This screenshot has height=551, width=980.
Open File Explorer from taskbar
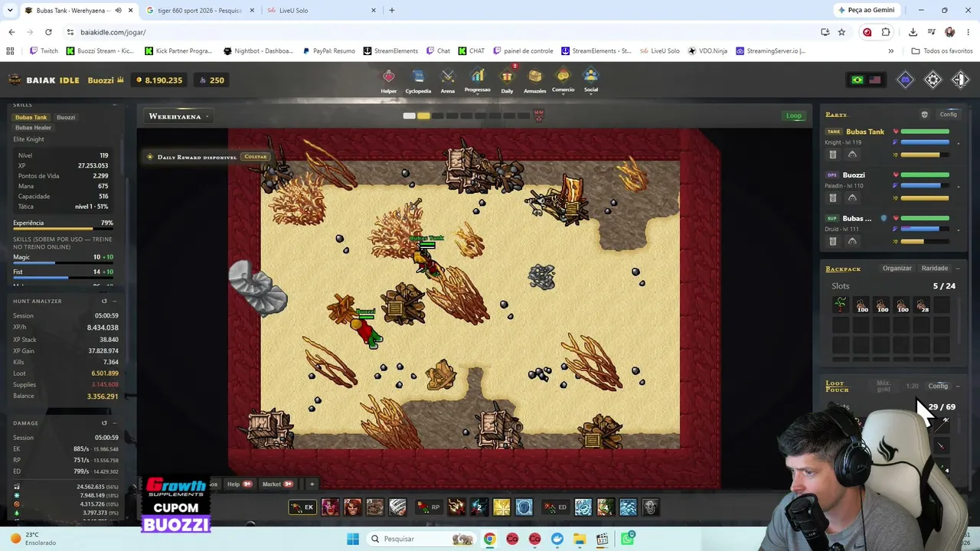pyautogui.click(x=580, y=539)
